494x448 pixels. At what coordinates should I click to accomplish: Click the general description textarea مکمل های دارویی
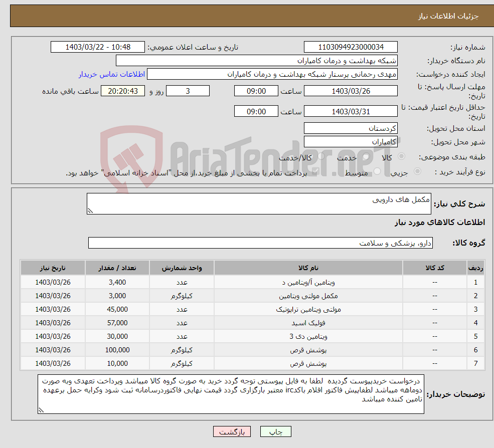259,203
